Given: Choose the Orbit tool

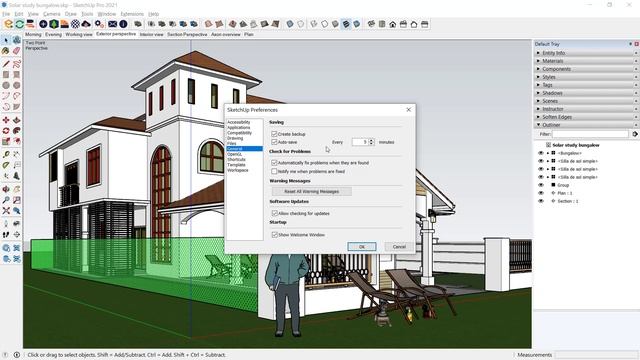Looking at the screenshot, I should pos(6,189).
